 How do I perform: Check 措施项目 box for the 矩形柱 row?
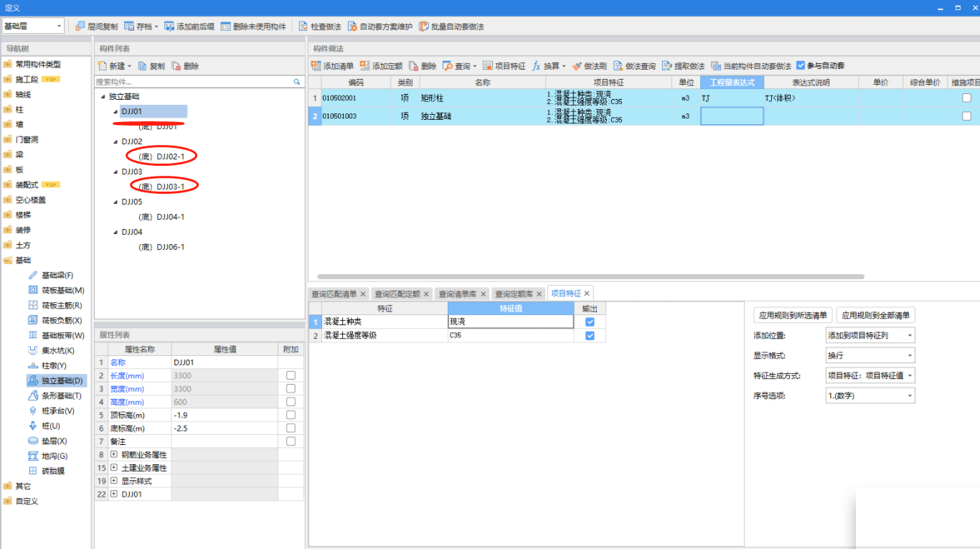tap(966, 98)
